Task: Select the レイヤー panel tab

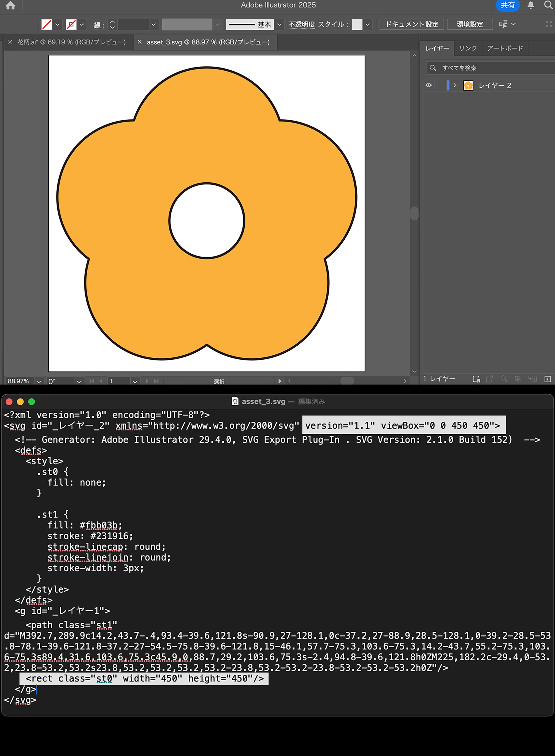Action: tap(437, 49)
